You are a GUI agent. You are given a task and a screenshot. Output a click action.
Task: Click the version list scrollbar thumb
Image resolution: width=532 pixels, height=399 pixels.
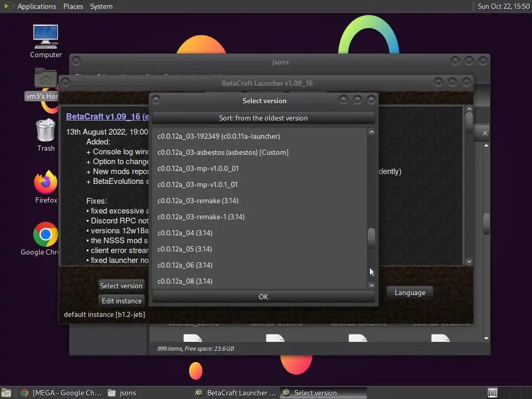point(371,238)
